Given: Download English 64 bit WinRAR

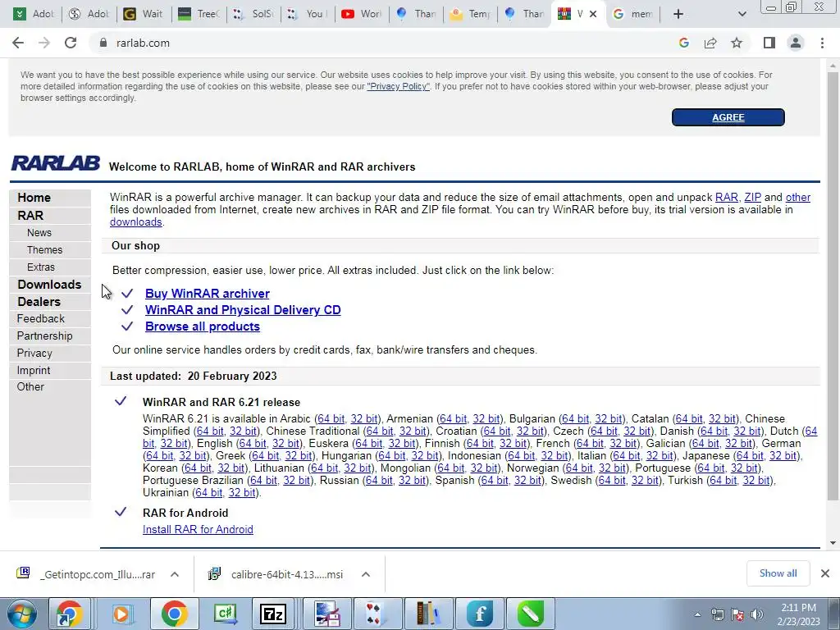Looking at the screenshot, I should pos(253,444).
